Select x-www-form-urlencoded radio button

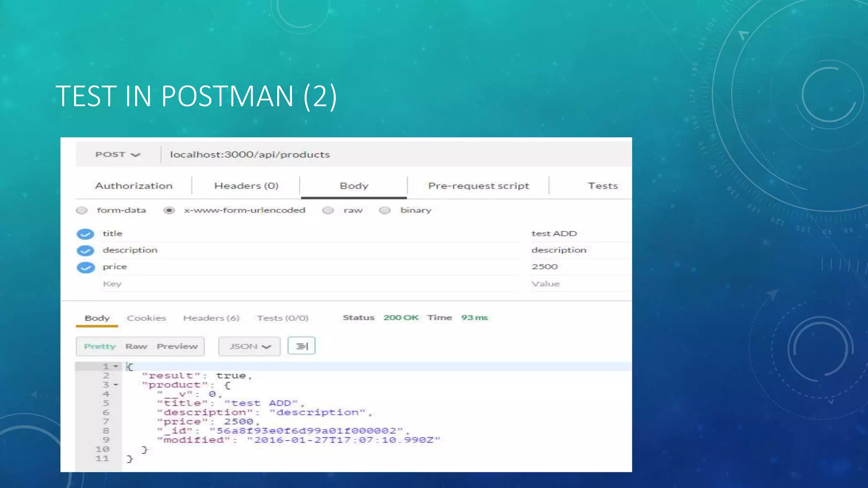[169, 210]
